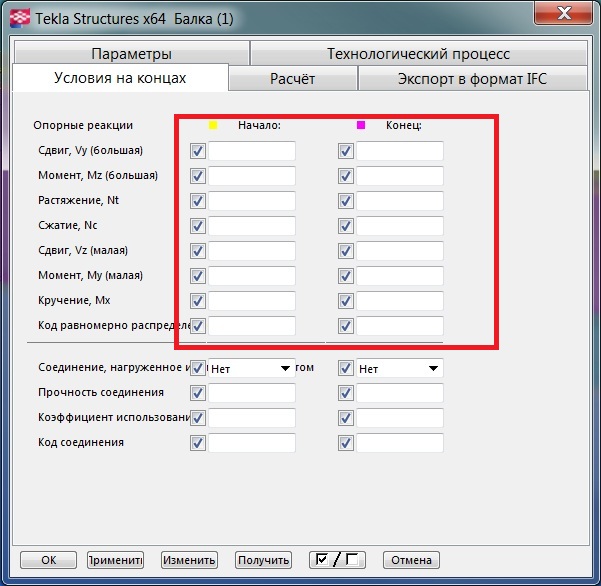The width and height of the screenshot is (601, 586).
Task: Click Коэффициент использования start value field
Action: click(252, 418)
